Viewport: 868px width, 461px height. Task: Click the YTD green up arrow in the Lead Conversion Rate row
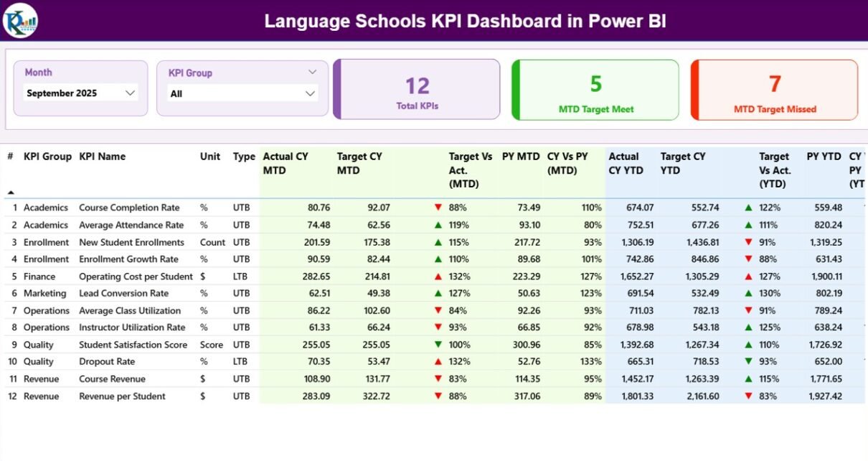click(x=748, y=294)
